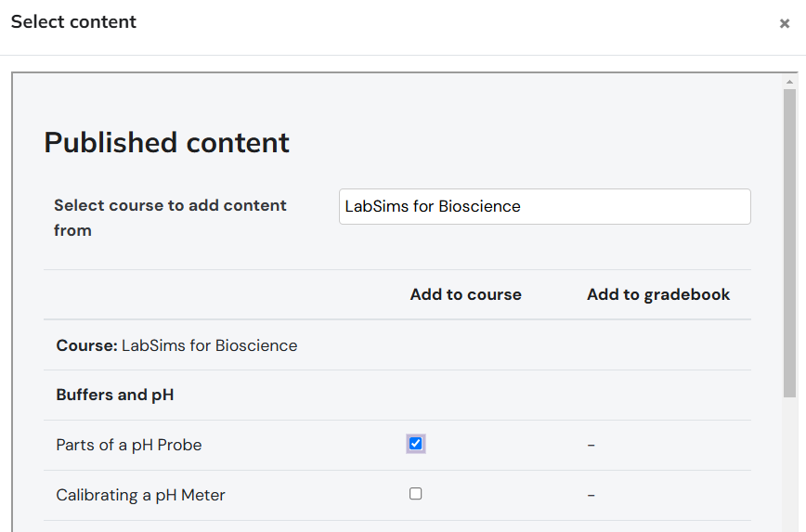
Task: Click the vertical scrollbar thumb
Action: (x=789, y=241)
